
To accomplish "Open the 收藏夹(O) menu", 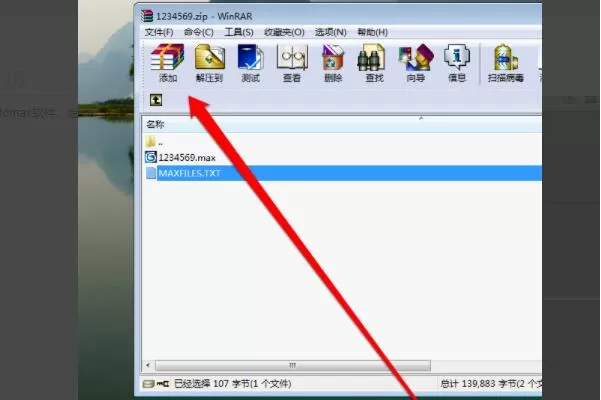I will tap(284, 32).
